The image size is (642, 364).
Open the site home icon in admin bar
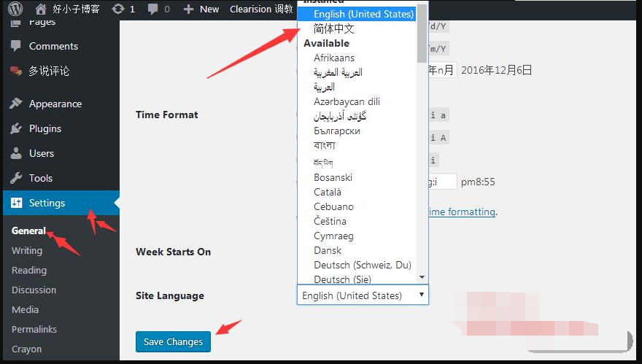click(x=41, y=9)
